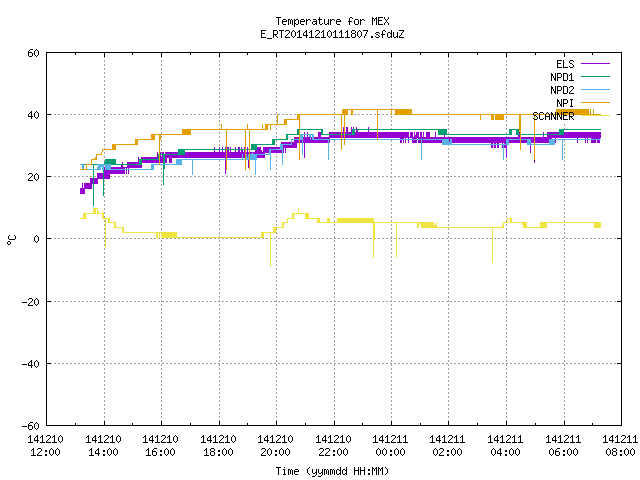Click the x-axis tick 141210 22:00
The image size is (640, 480).
[x=333, y=445]
